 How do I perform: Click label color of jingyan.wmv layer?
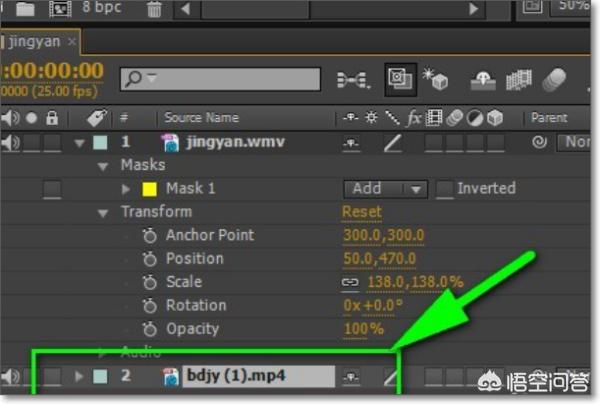(100, 142)
